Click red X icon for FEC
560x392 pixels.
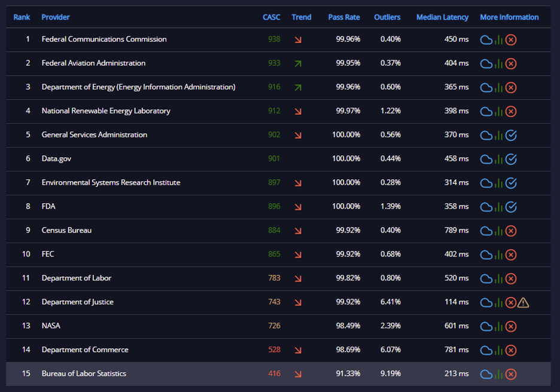[x=511, y=255]
